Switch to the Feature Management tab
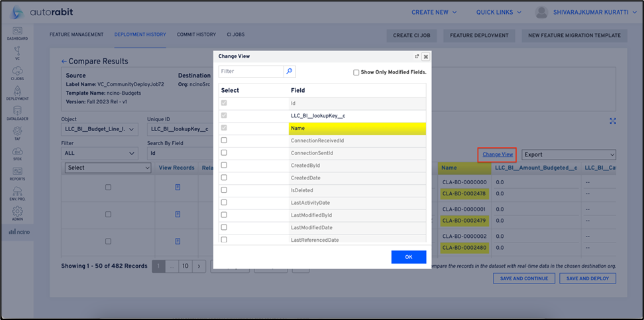Image resolution: width=644 pixels, height=320 pixels. [77, 34]
